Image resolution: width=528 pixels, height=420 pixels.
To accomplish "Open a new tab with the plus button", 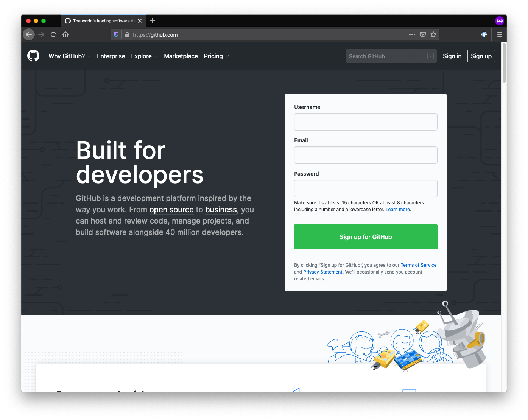I will [153, 20].
